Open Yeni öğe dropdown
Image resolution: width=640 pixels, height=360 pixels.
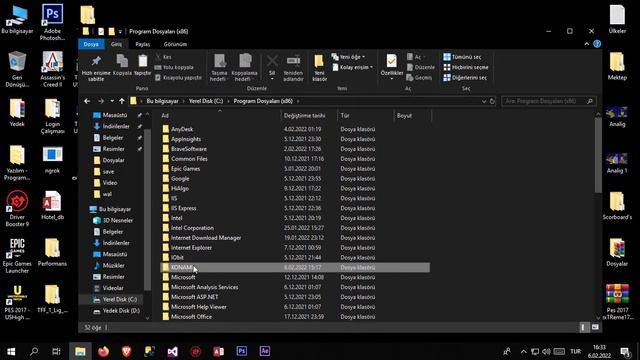[348, 57]
